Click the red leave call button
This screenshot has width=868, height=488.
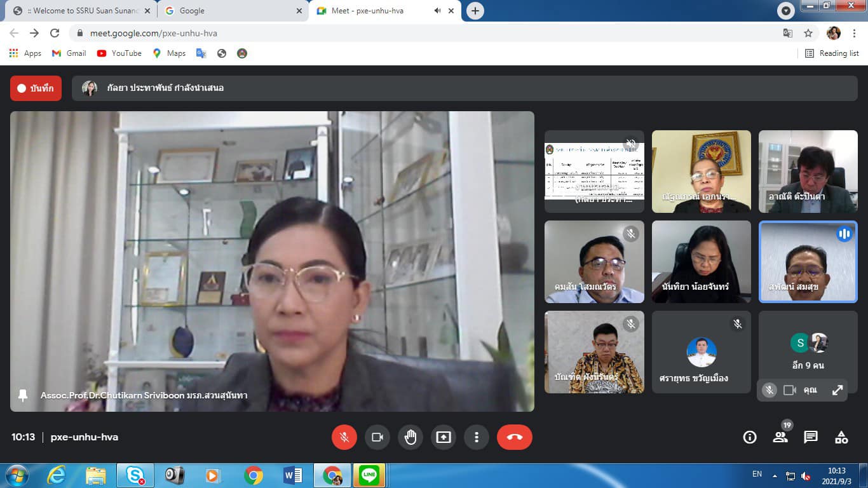point(514,437)
